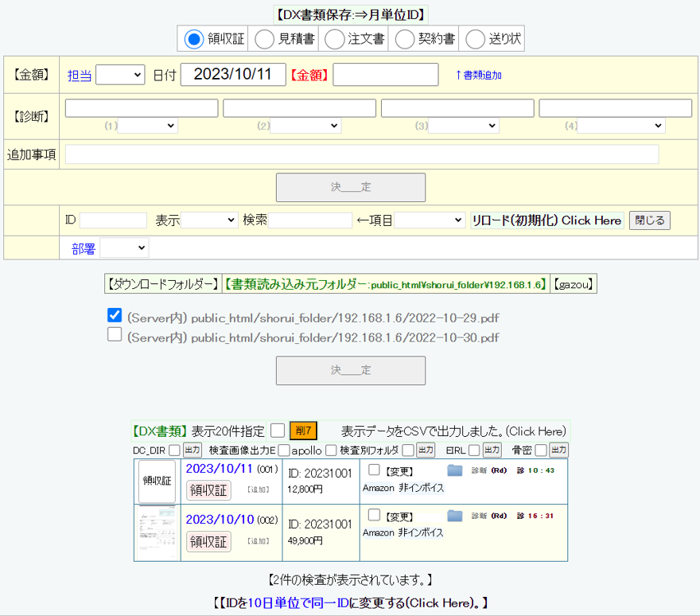Select the 契約書 radio button
Image resolution: width=700 pixels, height=616 pixels.
404,39
